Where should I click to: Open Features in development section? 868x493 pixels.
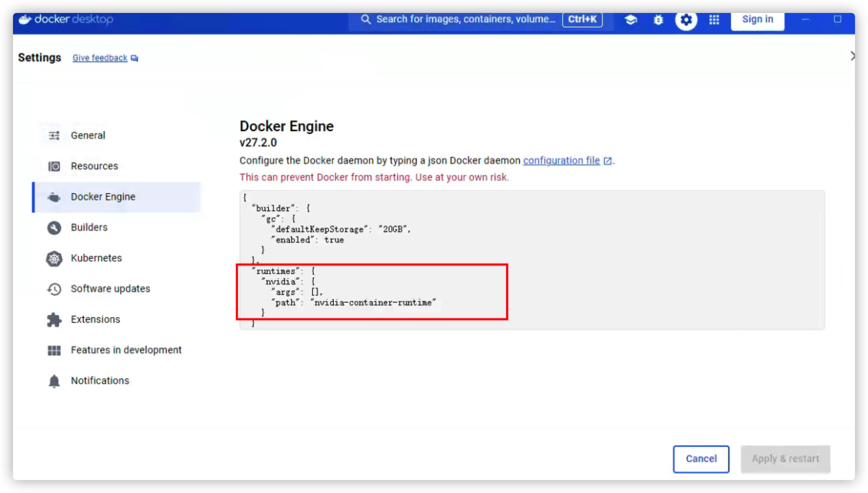click(116, 350)
